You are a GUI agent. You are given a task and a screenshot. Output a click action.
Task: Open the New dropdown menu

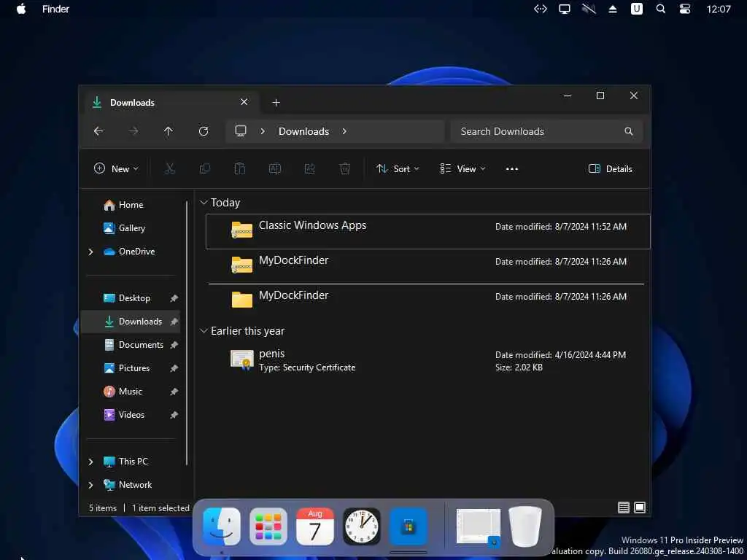click(x=116, y=168)
